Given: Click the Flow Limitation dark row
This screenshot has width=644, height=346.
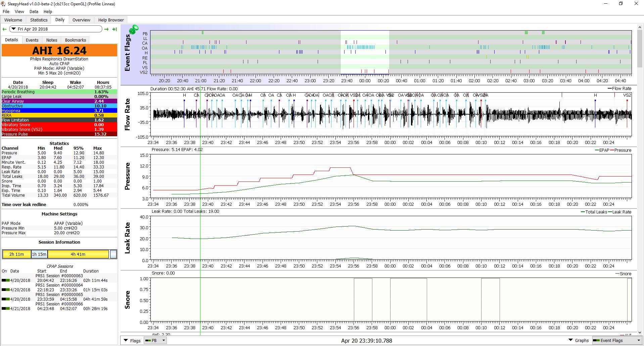Looking at the screenshot, I should pos(59,120).
